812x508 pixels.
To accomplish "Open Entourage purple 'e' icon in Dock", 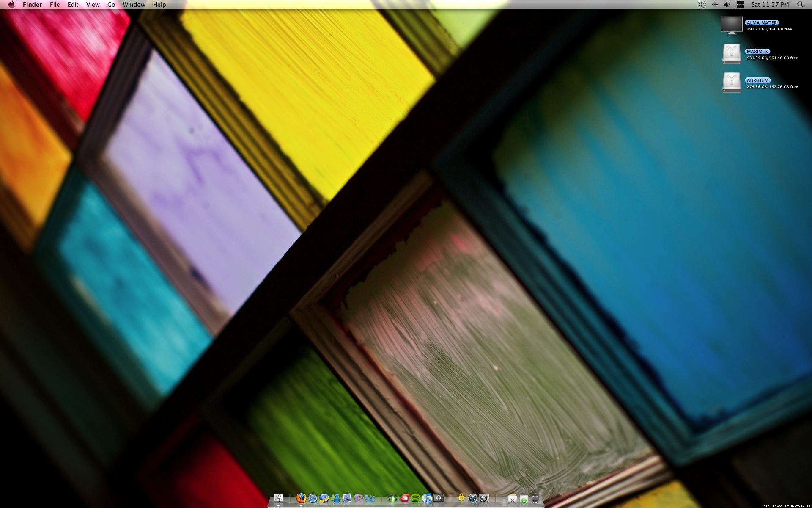I will click(359, 498).
